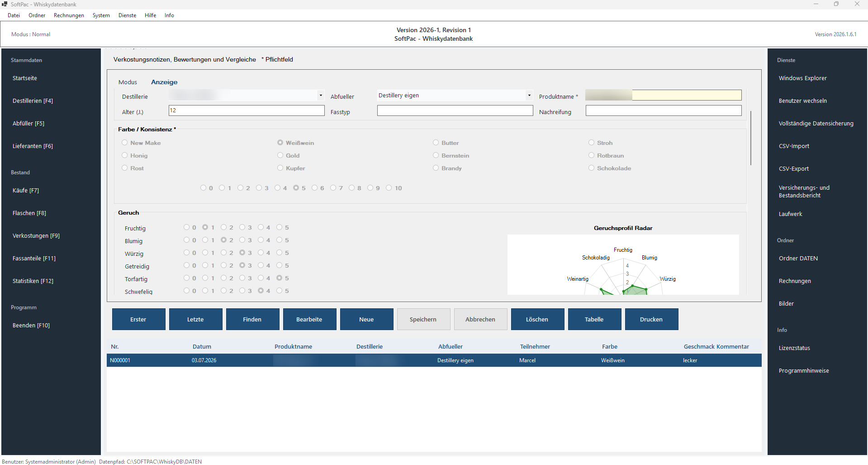Open the Rechnungen menu

click(x=69, y=15)
